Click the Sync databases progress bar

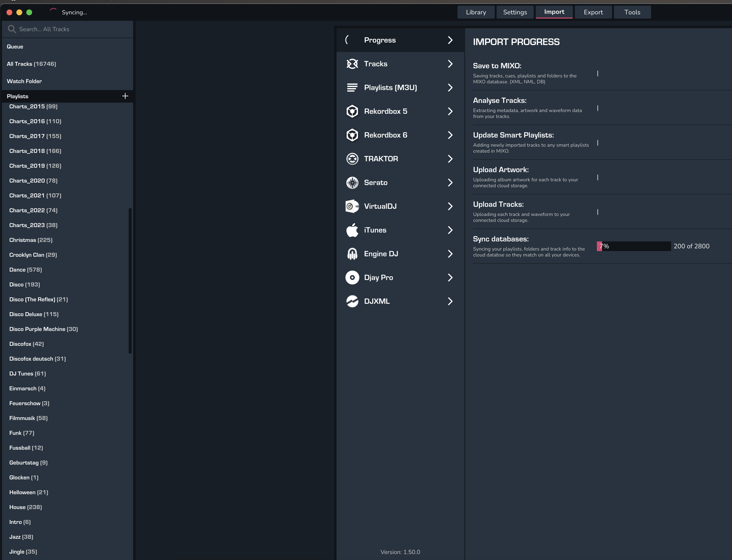tap(634, 246)
